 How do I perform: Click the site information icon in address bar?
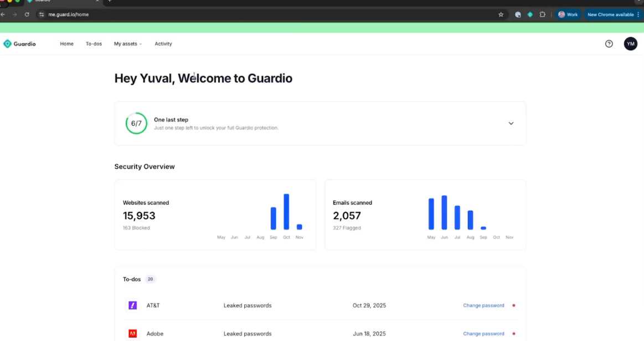click(x=41, y=14)
